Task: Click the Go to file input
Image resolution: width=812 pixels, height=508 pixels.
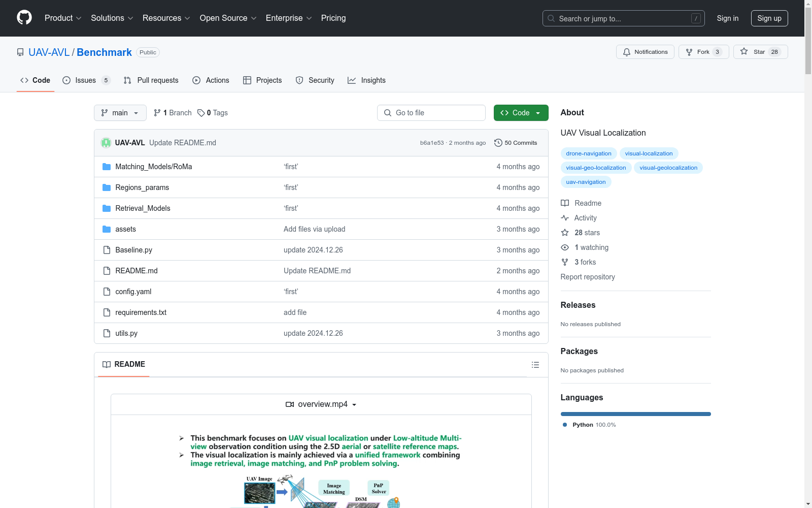Action: point(431,113)
